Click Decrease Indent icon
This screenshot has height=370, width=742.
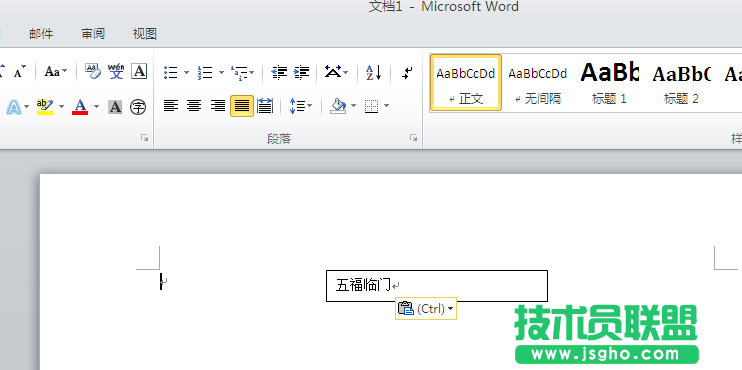click(x=279, y=72)
